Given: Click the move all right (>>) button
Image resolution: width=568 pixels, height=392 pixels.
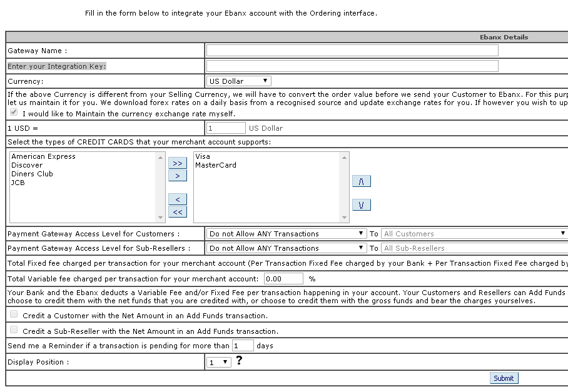Looking at the screenshot, I should click(x=178, y=163).
